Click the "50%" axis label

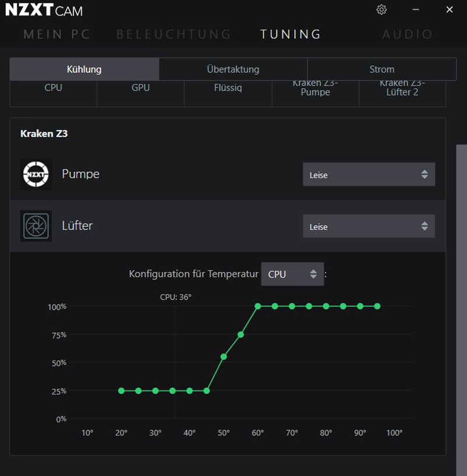[x=59, y=363]
